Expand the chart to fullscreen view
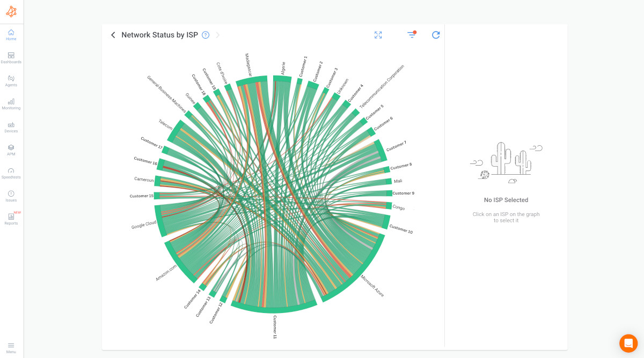This screenshot has width=644, height=358. click(378, 34)
